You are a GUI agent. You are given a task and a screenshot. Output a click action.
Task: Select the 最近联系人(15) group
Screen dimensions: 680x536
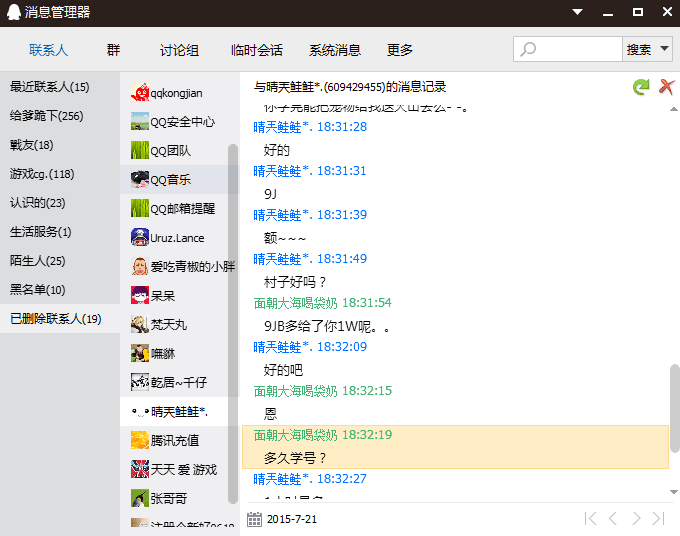click(50, 87)
